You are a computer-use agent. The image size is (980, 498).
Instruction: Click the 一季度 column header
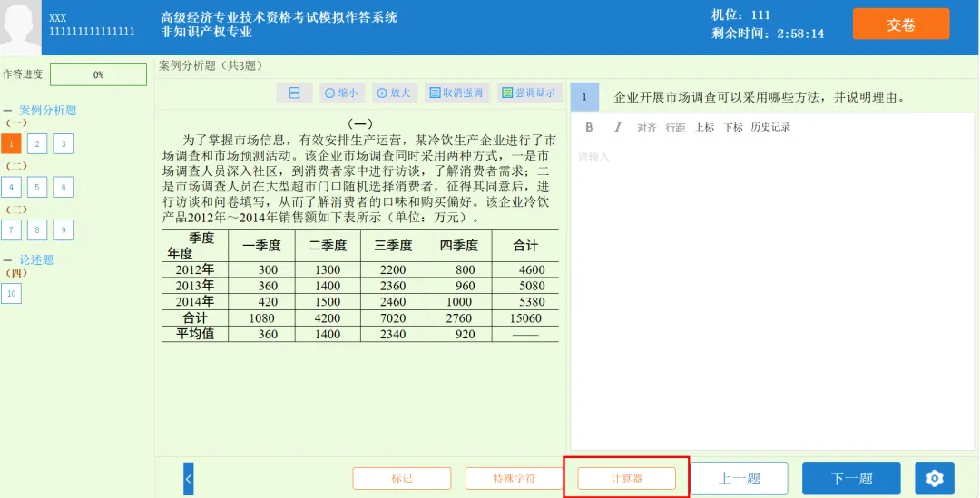[261, 246]
